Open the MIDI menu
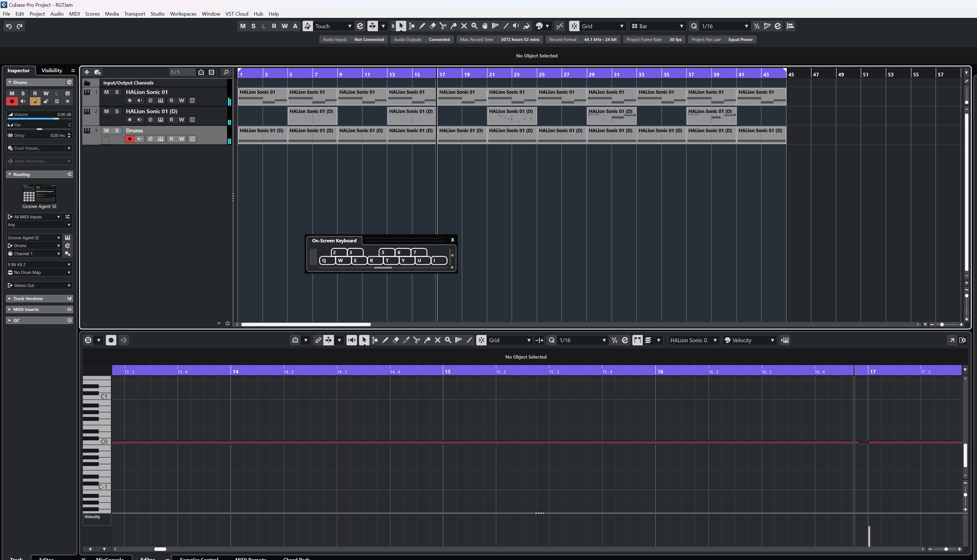 tap(74, 14)
